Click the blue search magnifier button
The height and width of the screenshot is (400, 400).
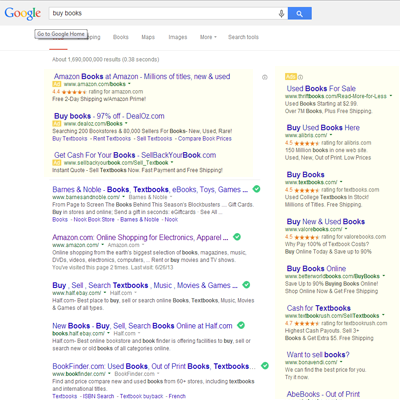point(300,13)
